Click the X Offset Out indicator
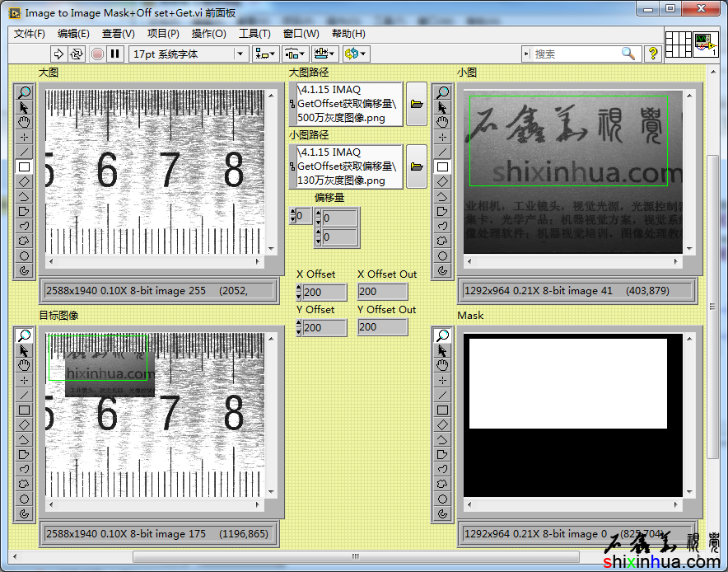Screen dimensions: 728x572 coord(383,291)
